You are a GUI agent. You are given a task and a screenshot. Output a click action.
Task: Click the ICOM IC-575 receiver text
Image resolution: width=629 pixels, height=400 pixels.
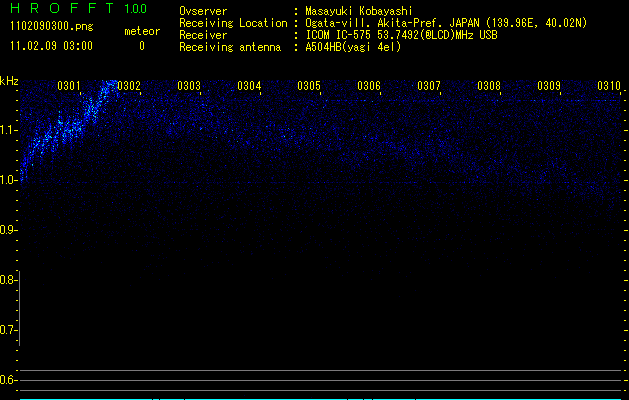pyautogui.click(x=401, y=35)
